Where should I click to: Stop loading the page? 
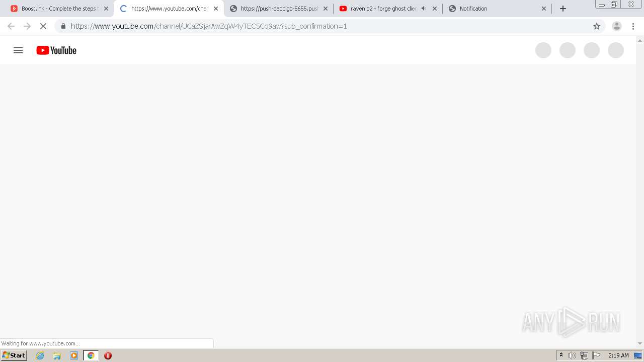click(x=43, y=26)
